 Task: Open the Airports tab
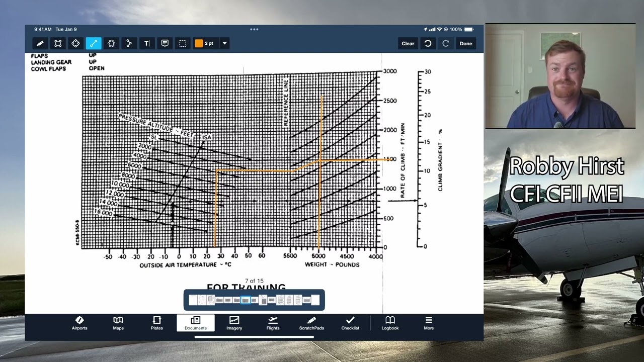tap(79, 323)
